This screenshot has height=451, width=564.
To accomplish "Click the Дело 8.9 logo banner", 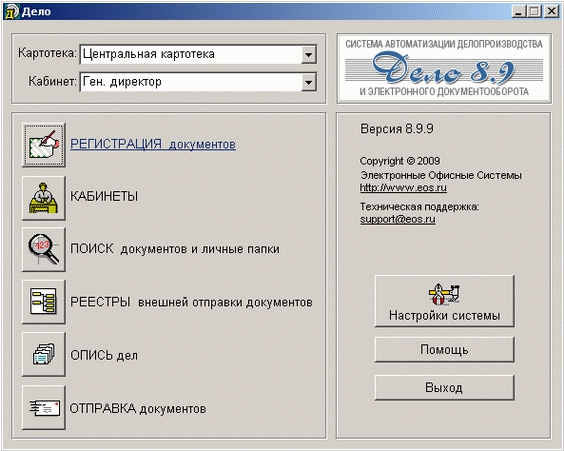I will tap(444, 69).
